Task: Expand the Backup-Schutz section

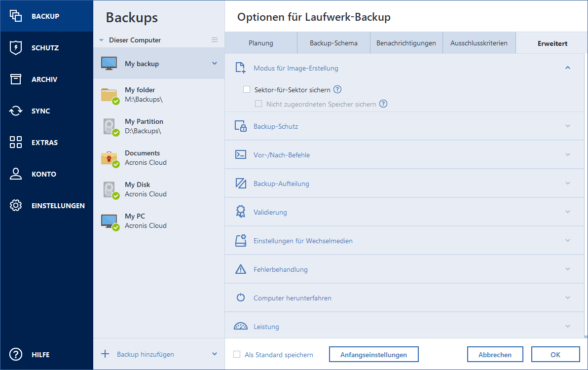Action: pyautogui.click(x=567, y=126)
